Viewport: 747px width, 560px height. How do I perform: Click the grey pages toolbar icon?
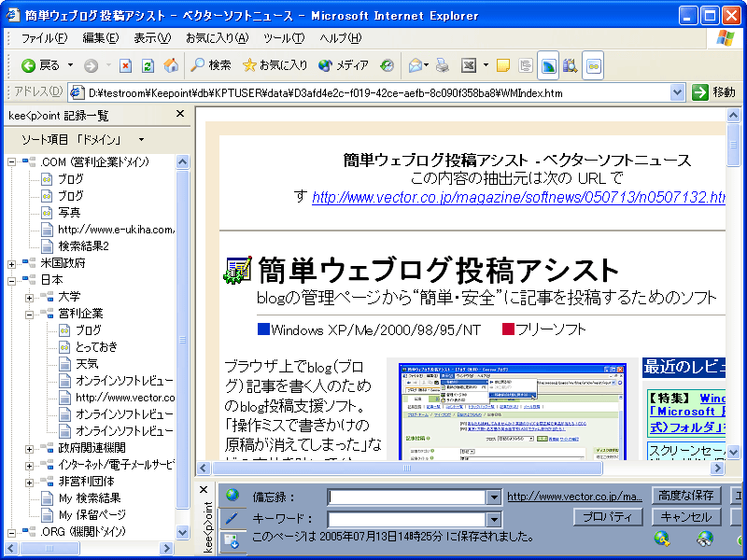(x=526, y=65)
